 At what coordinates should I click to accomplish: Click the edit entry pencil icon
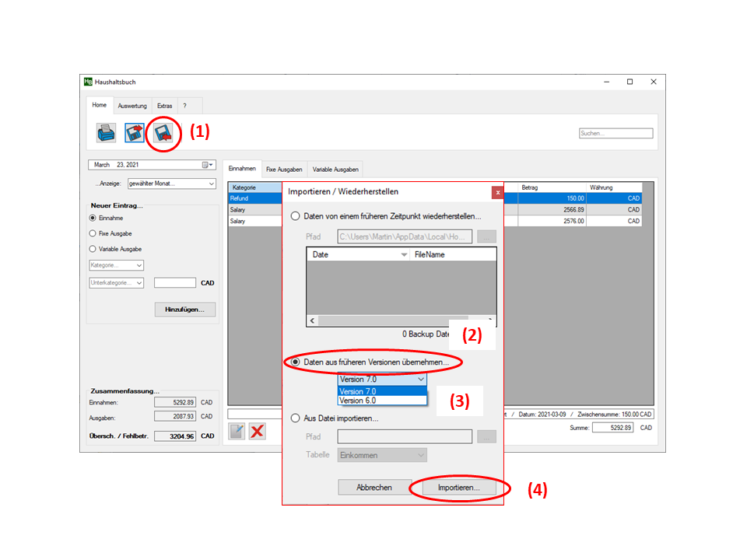pos(237,431)
